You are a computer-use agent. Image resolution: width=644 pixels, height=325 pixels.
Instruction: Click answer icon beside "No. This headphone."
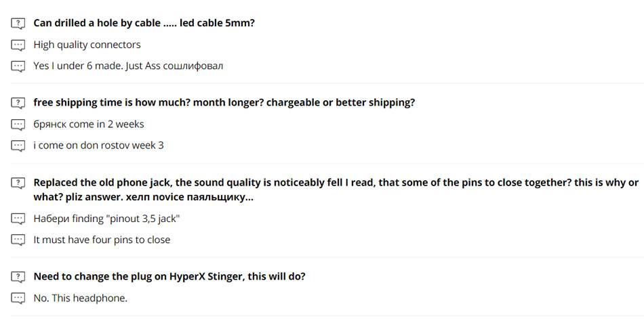pos(18,298)
